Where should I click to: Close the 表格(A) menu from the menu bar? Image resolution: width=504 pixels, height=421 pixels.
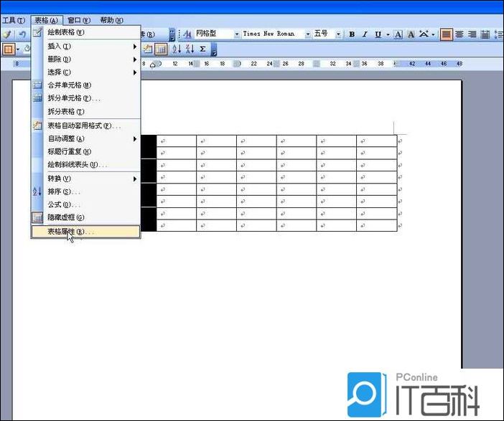click(46, 20)
